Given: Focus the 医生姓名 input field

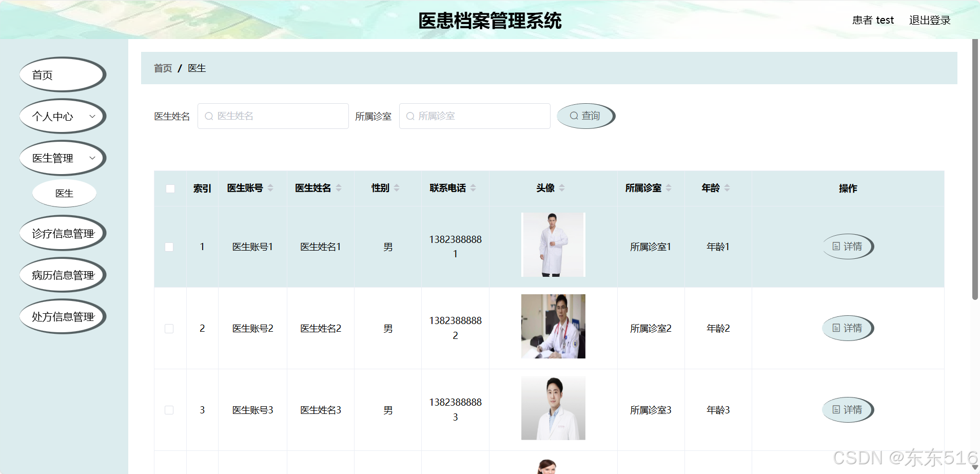Looking at the screenshot, I should point(273,116).
